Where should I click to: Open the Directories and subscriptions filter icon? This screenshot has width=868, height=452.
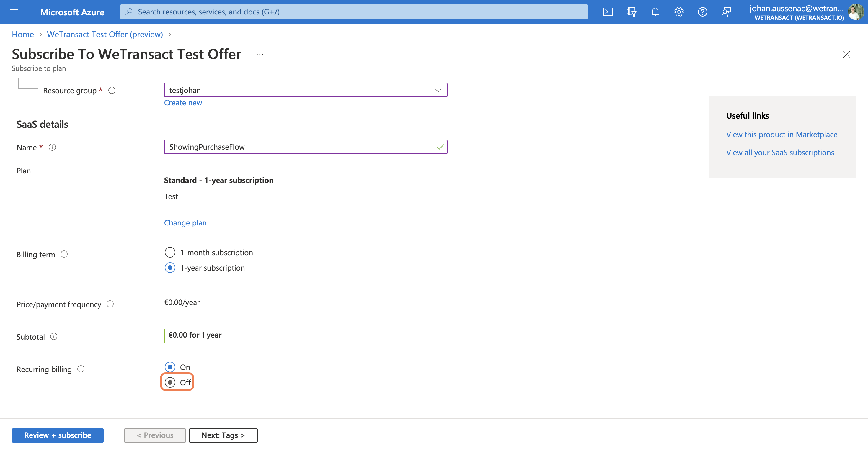[632, 12]
